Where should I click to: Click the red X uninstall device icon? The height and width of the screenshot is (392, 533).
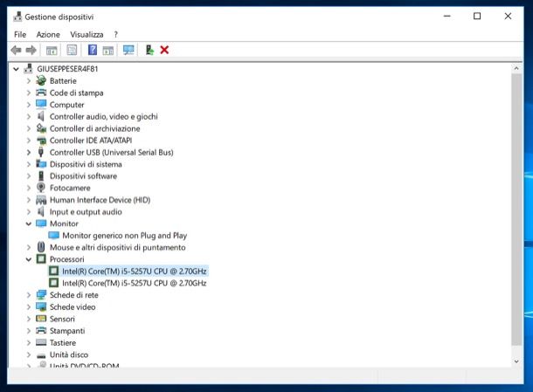point(164,51)
